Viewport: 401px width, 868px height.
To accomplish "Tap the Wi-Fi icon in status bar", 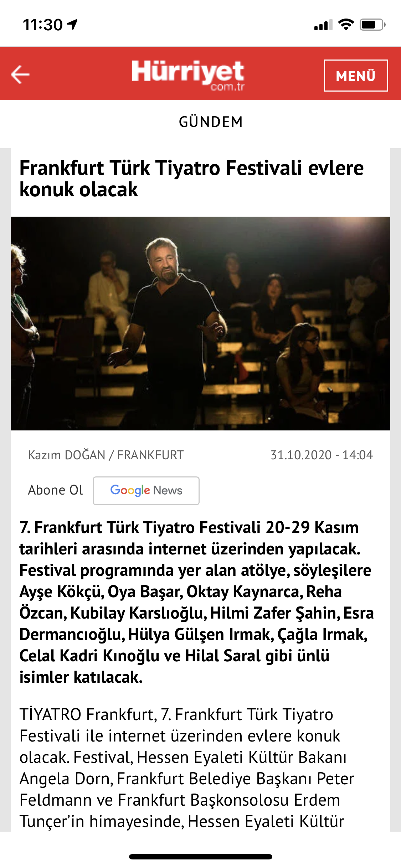I will tap(346, 25).
